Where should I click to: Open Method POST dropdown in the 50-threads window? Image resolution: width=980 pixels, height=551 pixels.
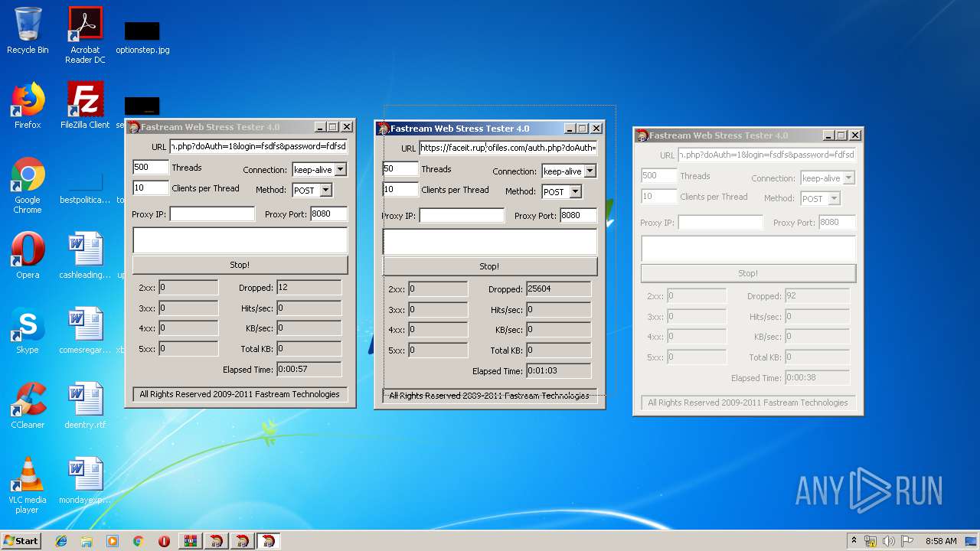[x=575, y=191]
